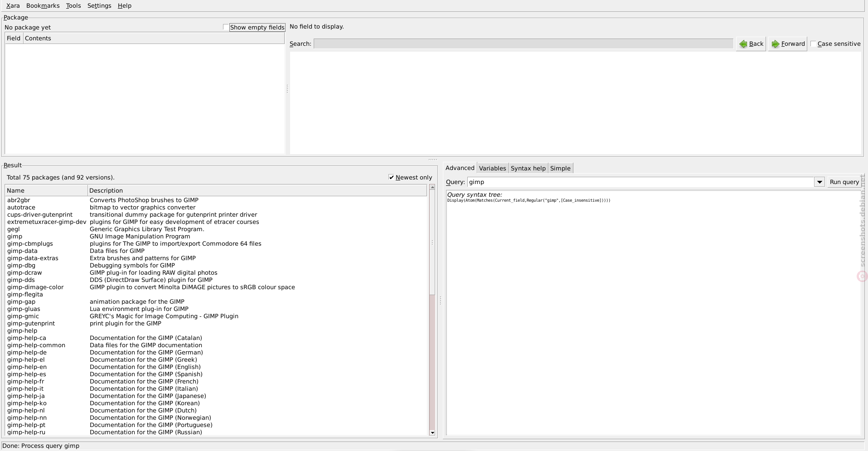The image size is (868, 451).
Task: Click the Query syntax tree Display expression text
Action: click(529, 200)
